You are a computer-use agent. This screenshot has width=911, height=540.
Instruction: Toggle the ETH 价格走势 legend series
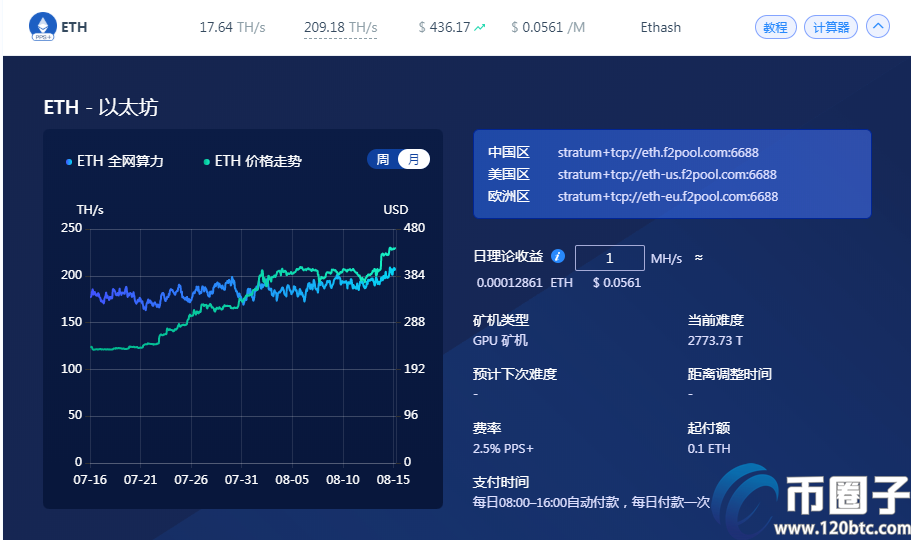click(253, 161)
